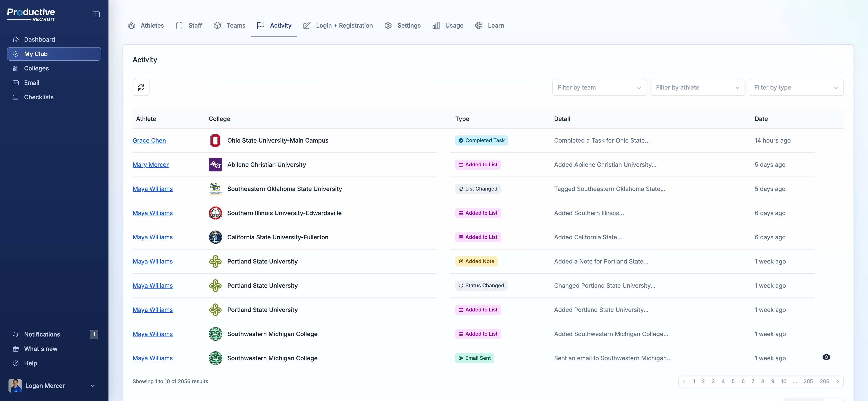Screen dimensions: 868x401
Task: Click the notification count badge showing 1
Action: click(x=94, y=334)
